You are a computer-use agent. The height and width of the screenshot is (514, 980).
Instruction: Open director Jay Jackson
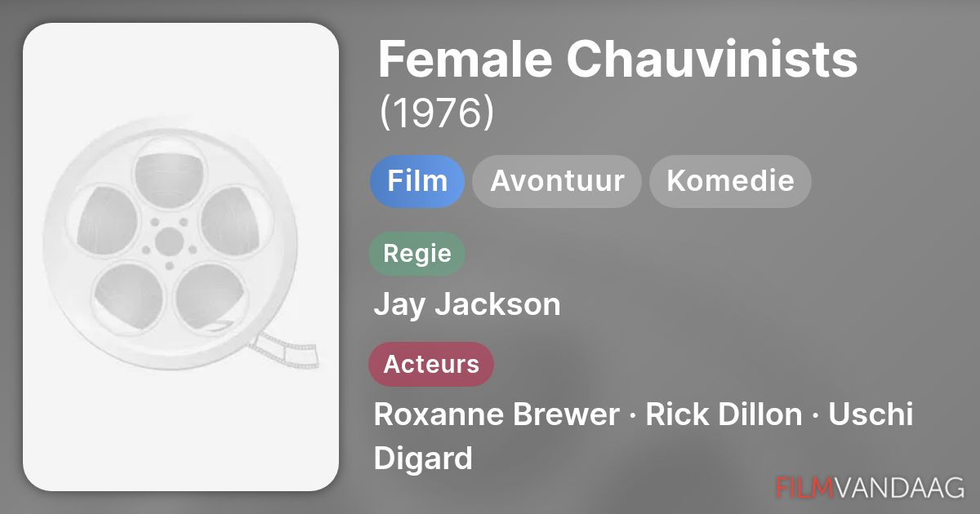[467, 304]
